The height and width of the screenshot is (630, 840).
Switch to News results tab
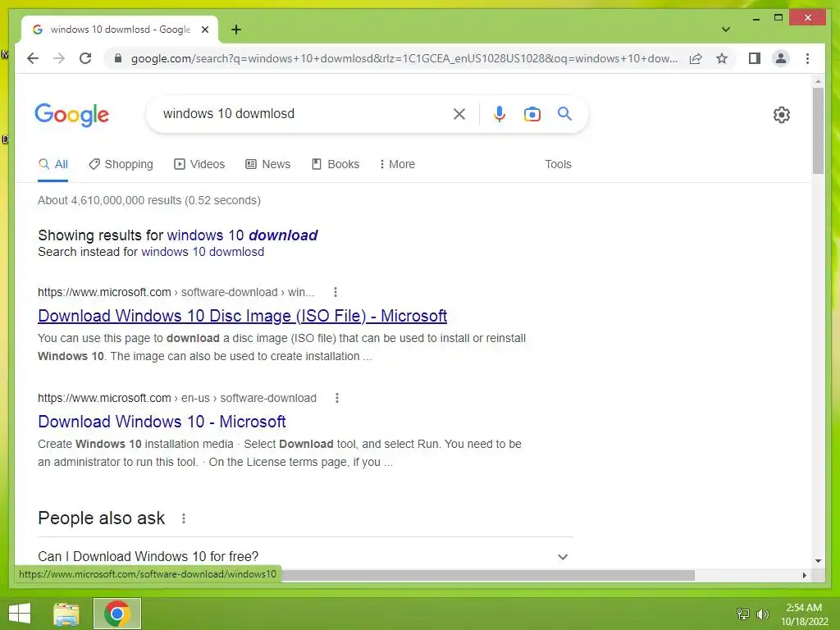pyautogui.click(x=268, y=164)
